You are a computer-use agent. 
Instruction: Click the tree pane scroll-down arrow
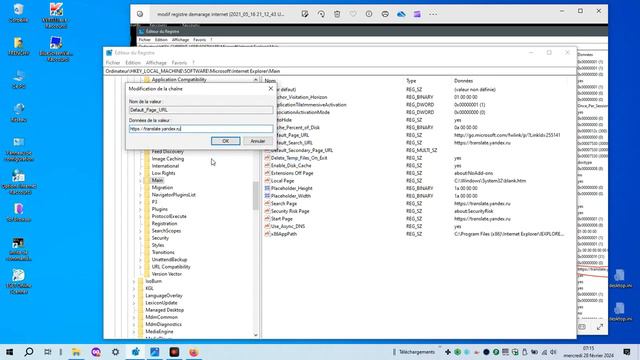click(256, 335)
